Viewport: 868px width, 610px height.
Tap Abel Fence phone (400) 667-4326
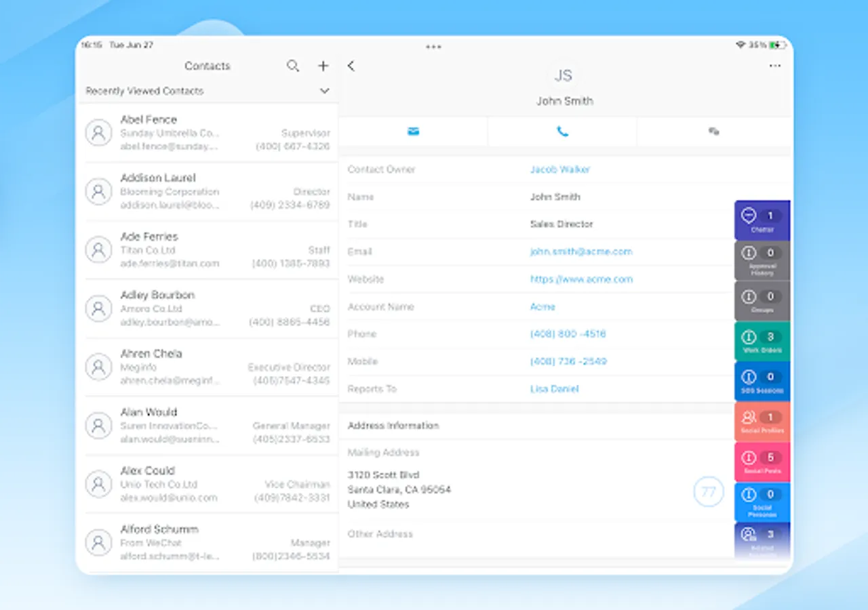point(292,146)
